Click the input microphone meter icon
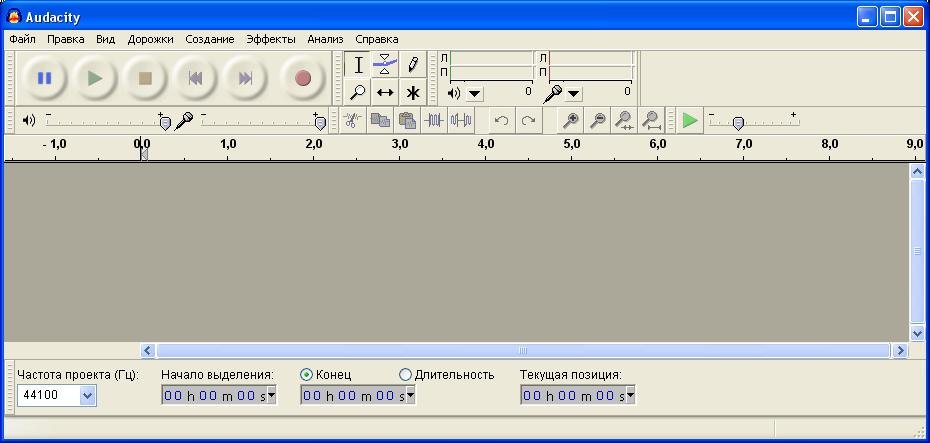The image size is (930, 443). pos(553,93)
